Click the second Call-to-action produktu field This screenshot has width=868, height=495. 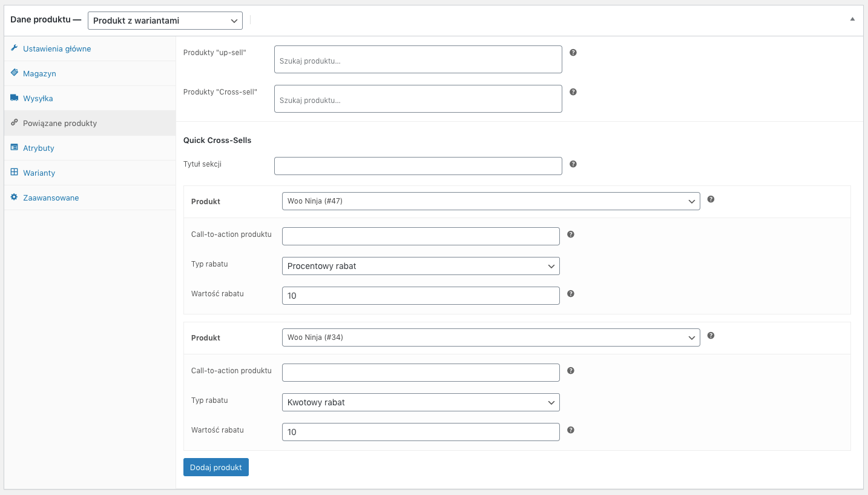421,373
